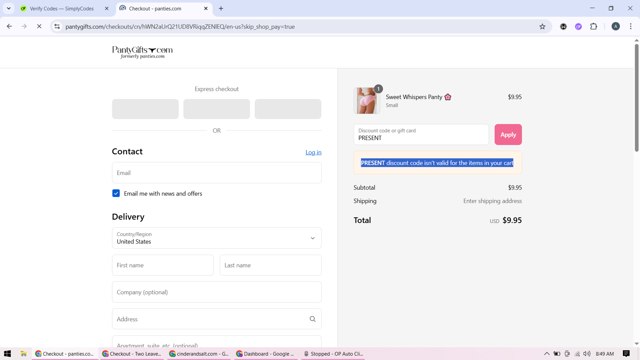Focus the Company (optional) field
Image resolution: width=640 pixels, height=360 pixels.
216,292
